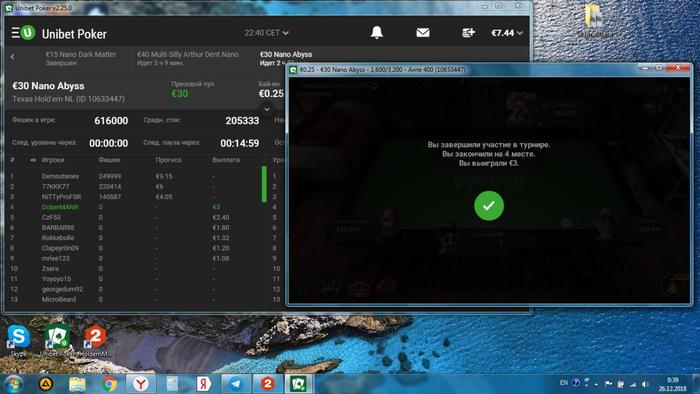Open Telegram from taskbar
Viewport: 700px width, 394px height.
tap(236, 384)
